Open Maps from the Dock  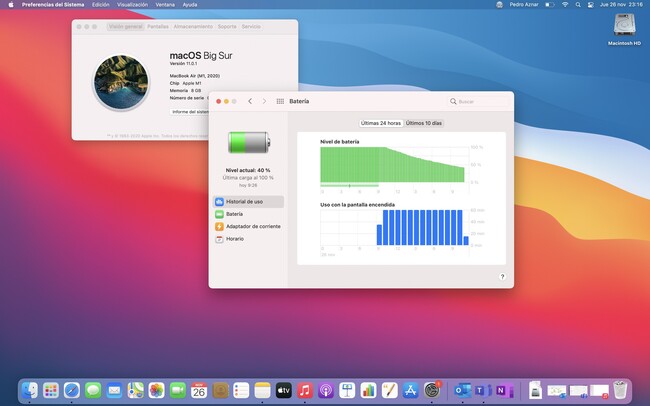[135, 390]
